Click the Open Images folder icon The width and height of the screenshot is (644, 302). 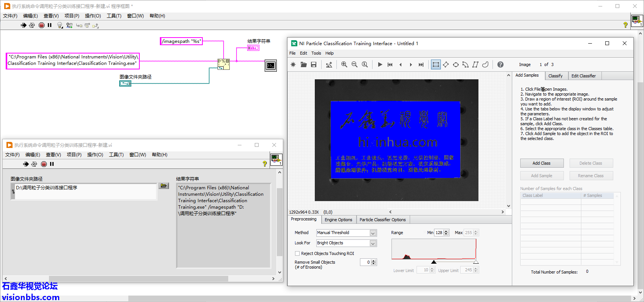(303, 64)
